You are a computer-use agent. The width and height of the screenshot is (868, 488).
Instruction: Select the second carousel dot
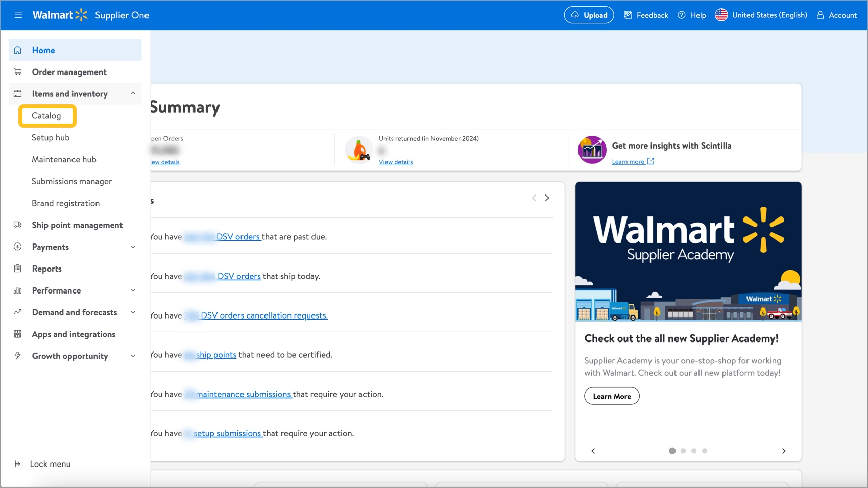coord(683,451)
